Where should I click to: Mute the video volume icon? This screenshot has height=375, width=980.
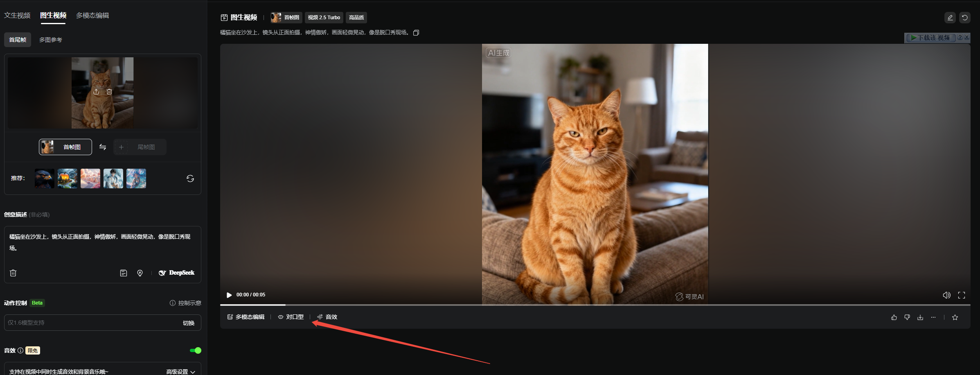point(946,295)
